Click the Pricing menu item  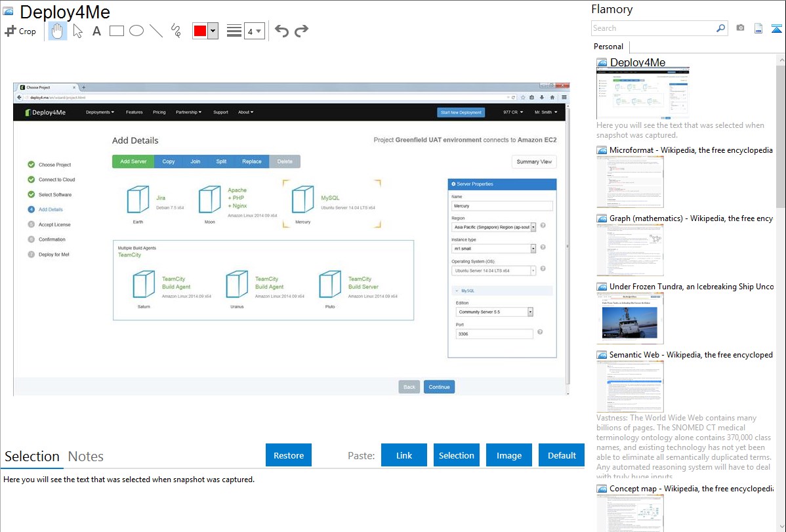pos(159,112)
